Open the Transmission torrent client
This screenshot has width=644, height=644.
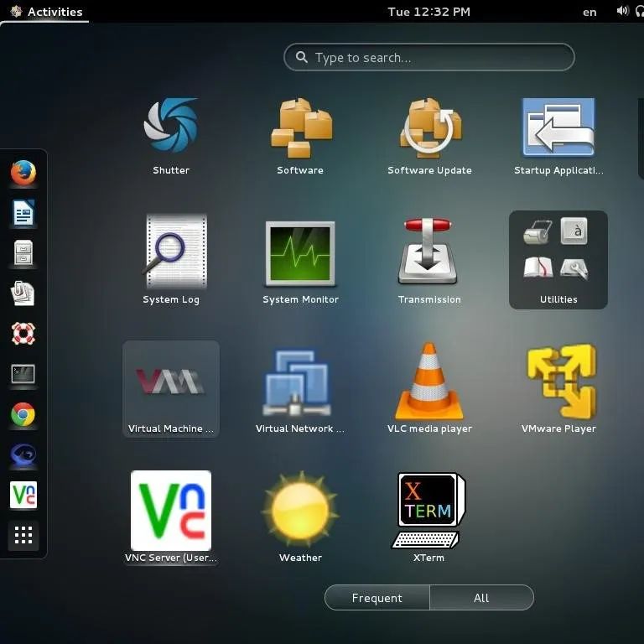click(x=429, y=260)
